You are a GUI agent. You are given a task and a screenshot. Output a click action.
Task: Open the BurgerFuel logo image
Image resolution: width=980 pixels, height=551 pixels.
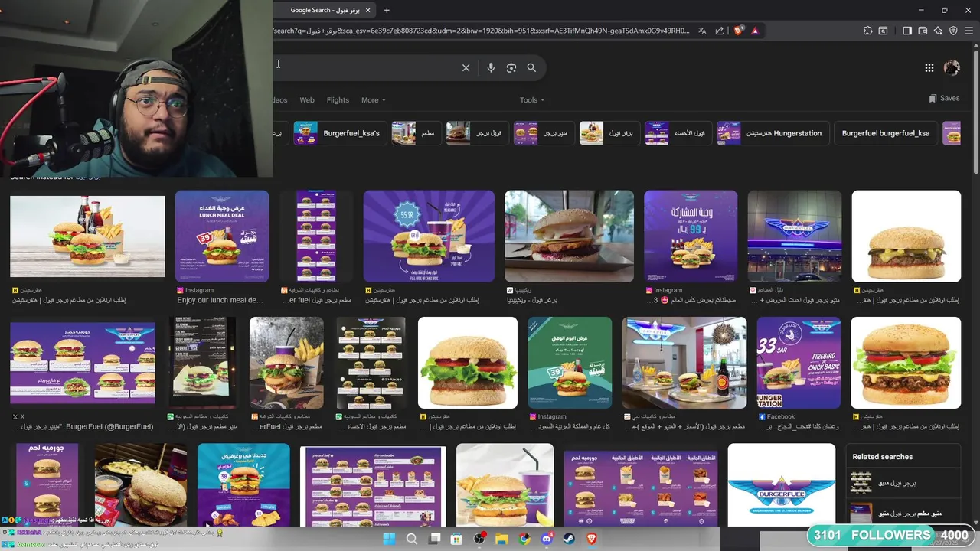point(782,485)
